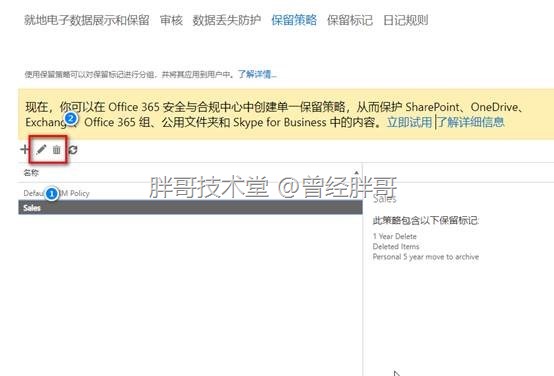Click the refresh icon in the toolbar
Screen dimensions: 554x376
coord(73,150)
